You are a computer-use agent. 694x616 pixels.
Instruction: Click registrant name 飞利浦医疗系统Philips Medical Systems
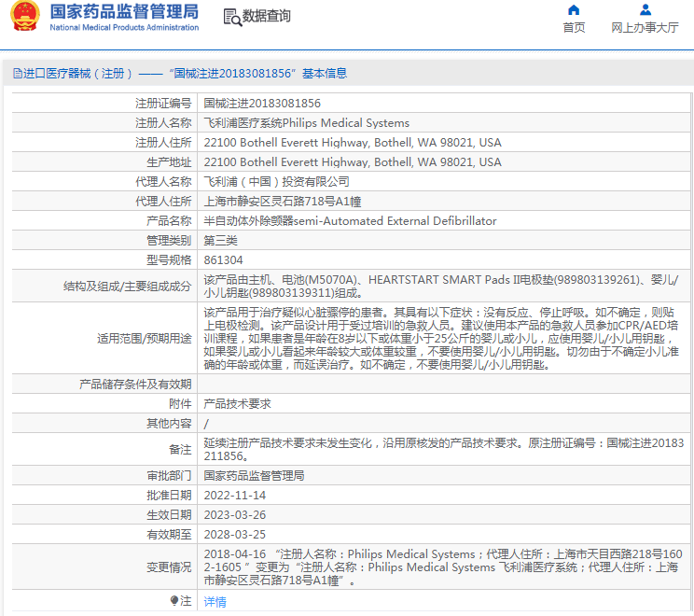(306, 123)
